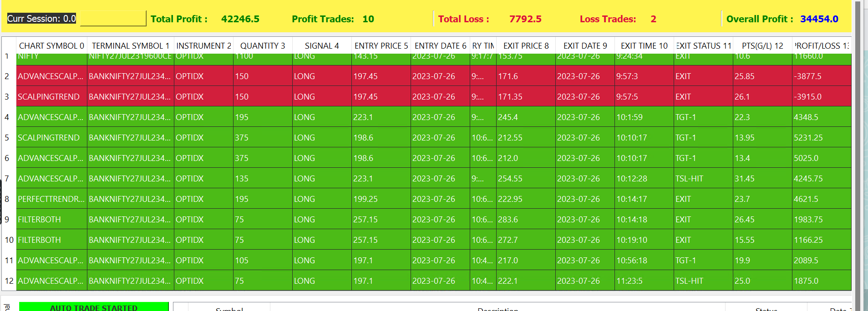Click the TSL-HIT status in row 7
The width and height of the screenshot is (868, 311).
coord(703,178)
